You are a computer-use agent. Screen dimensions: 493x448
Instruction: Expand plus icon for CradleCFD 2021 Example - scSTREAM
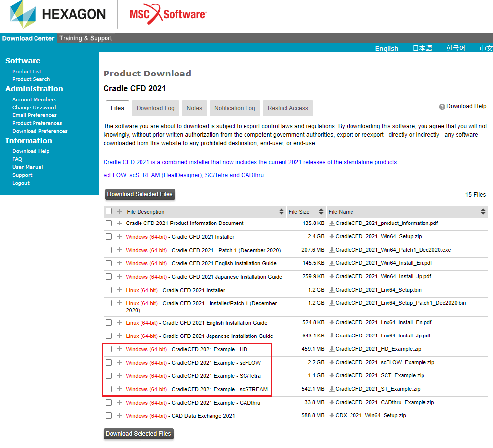(x=119, y=389)
